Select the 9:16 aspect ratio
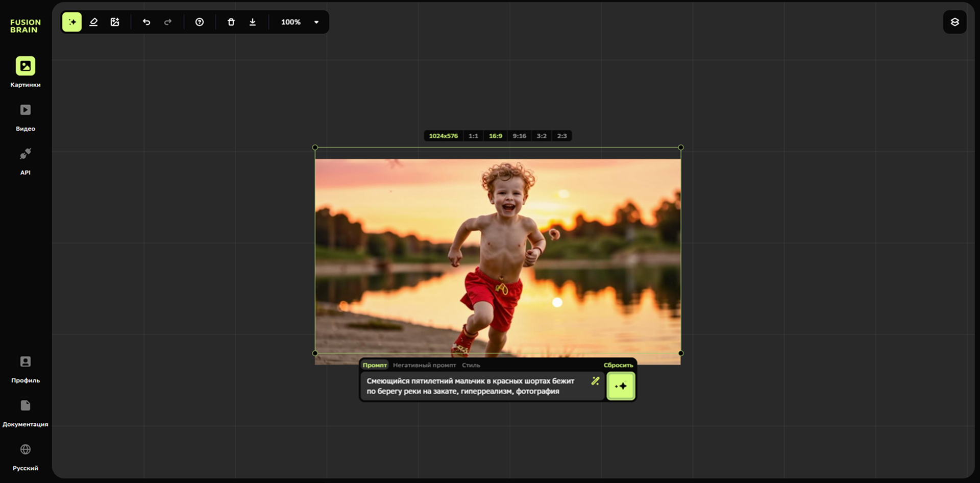The image size is (980, 483). 519,136
